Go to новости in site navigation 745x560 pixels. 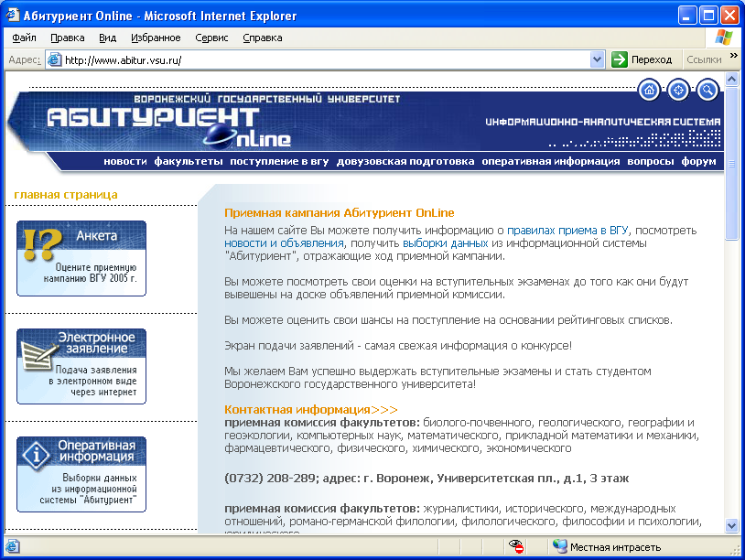click(x=125, y=161)
